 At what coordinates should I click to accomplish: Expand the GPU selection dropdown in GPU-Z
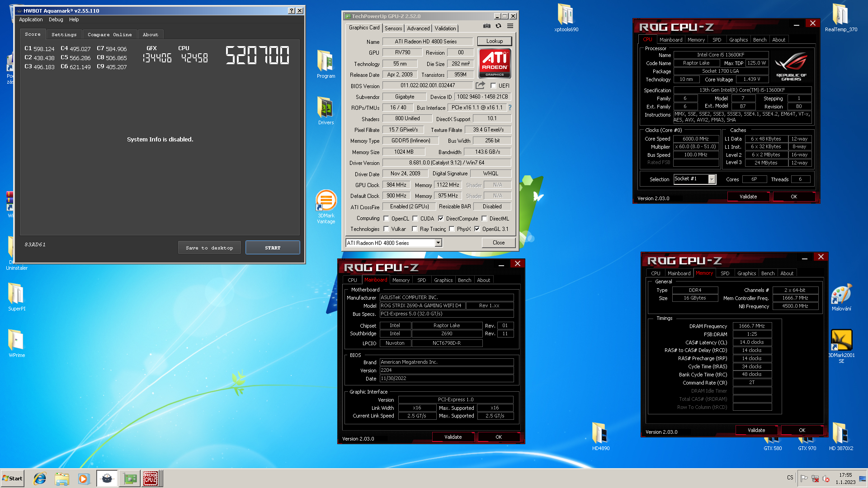coord(438,243)
